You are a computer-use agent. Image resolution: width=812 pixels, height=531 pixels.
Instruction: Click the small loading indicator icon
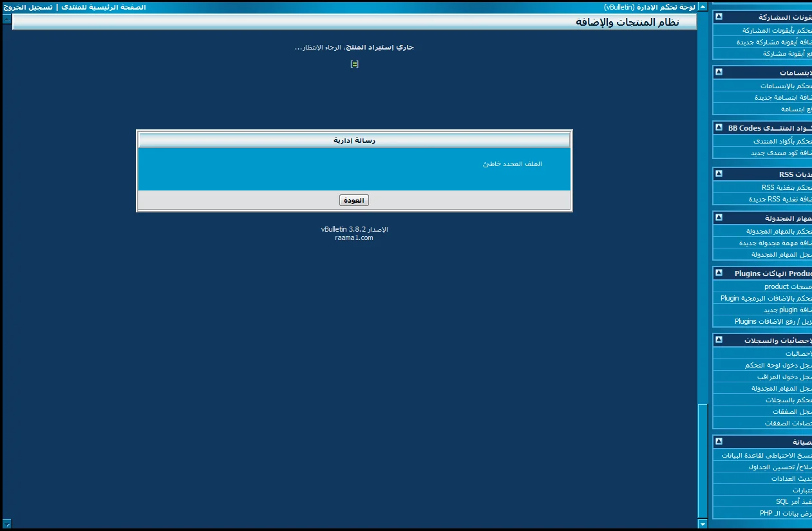coord(354,64)
